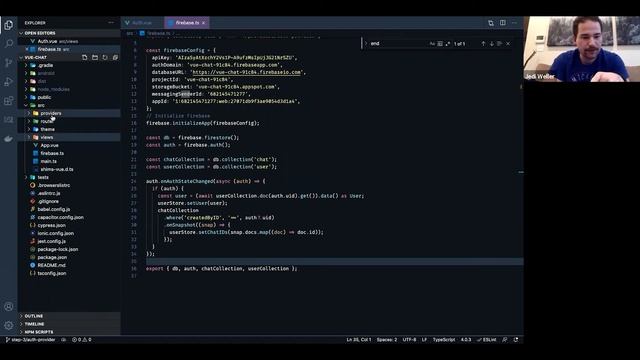640x360 pixels.
Task: Open the Manage gear icon
Action: pos(9,325)
